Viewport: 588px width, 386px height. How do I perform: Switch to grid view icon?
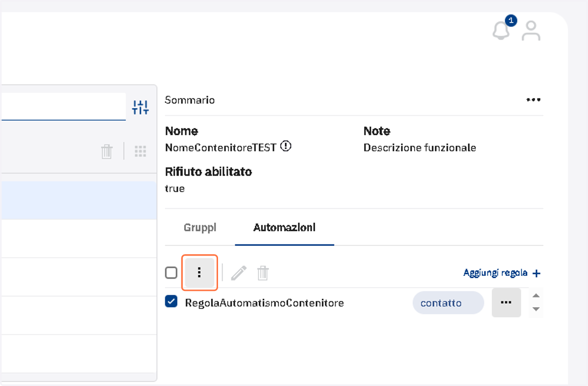coord(141,151)
